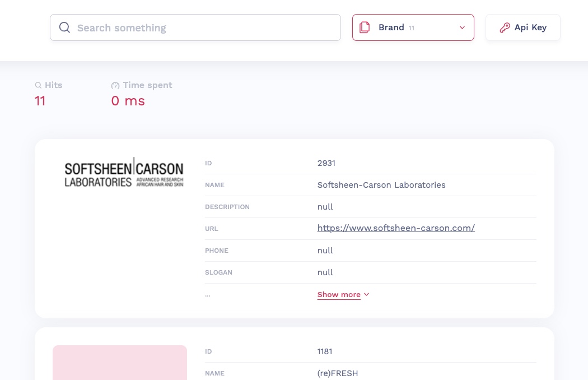Viewport: 588px width, 380px height.
Task: Click the chevron next to Show more
Action: [x=366, y=294]
